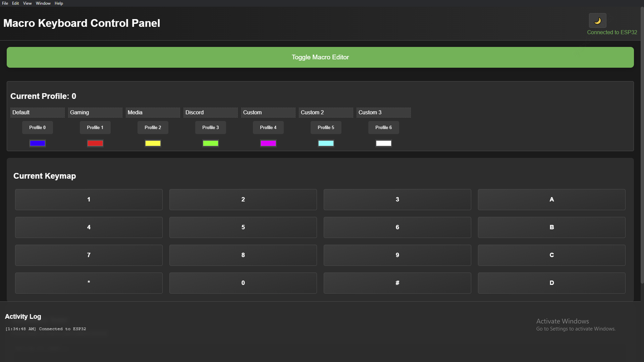Select the # key in keymap
This screenshot has width=644, height=362.
397,283
